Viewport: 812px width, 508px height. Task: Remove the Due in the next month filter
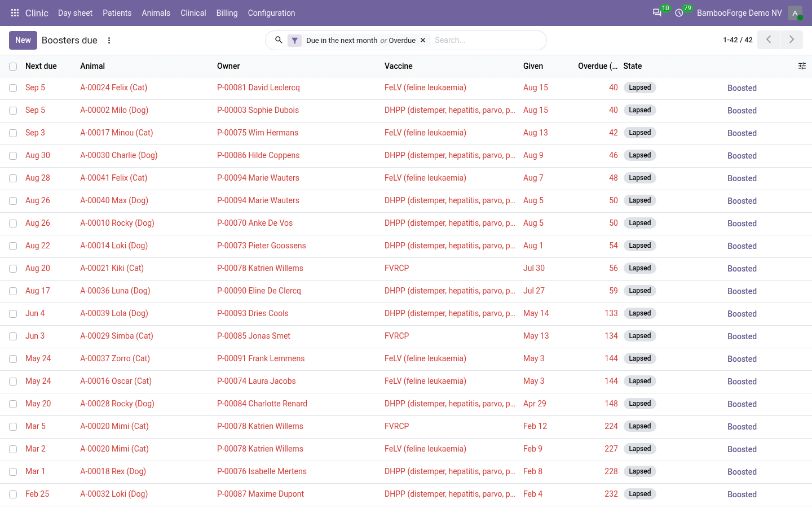click(423, 41)
